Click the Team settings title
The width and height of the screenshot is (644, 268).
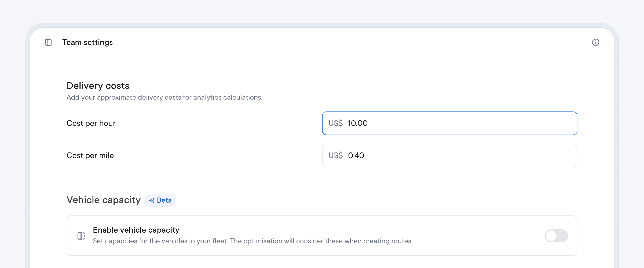(x=87, y=42)
